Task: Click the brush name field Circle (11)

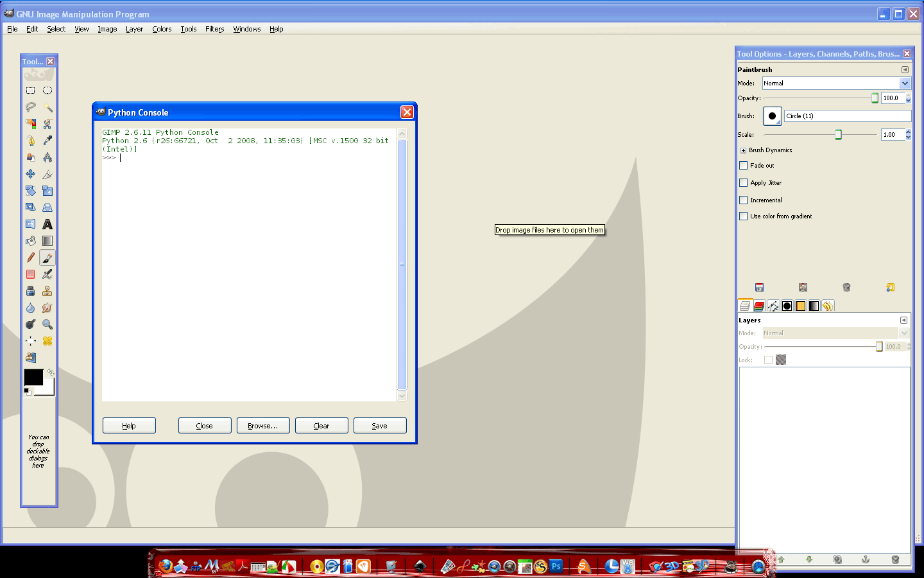Action: click(x=847, y=116)
